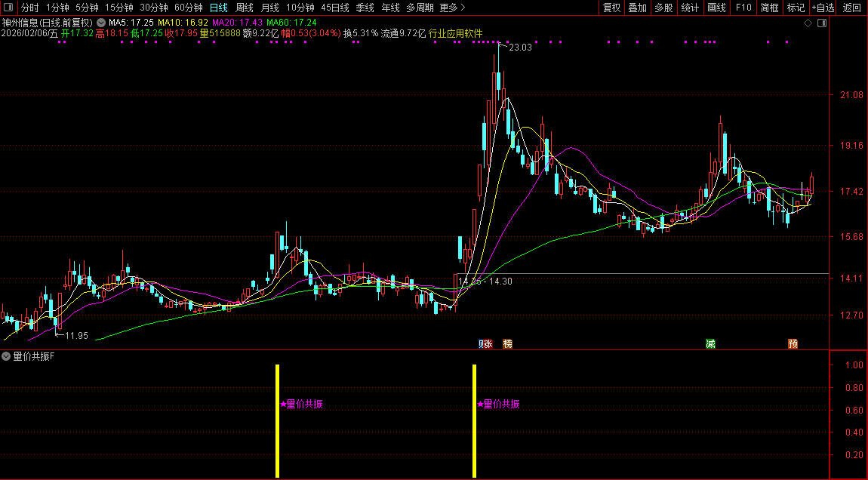
Task: Click the 神州信息(日线.前复权) chart title
Action: [48, 23]
